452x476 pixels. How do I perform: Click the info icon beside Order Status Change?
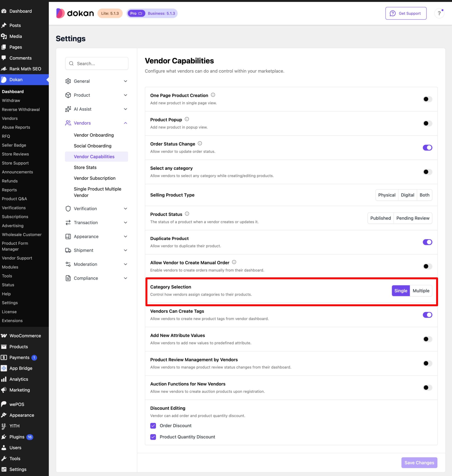[200, 144]
